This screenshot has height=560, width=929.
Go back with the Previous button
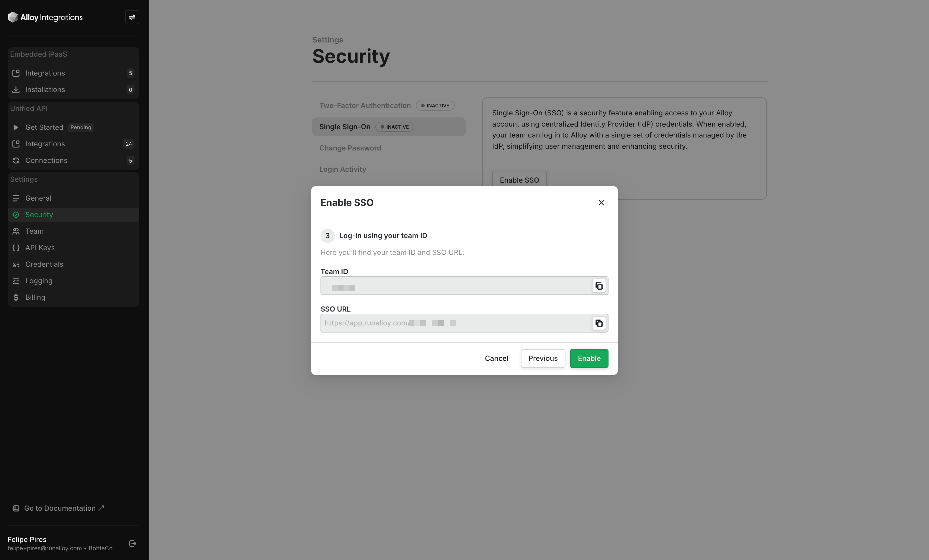click(x=542, y=358)
